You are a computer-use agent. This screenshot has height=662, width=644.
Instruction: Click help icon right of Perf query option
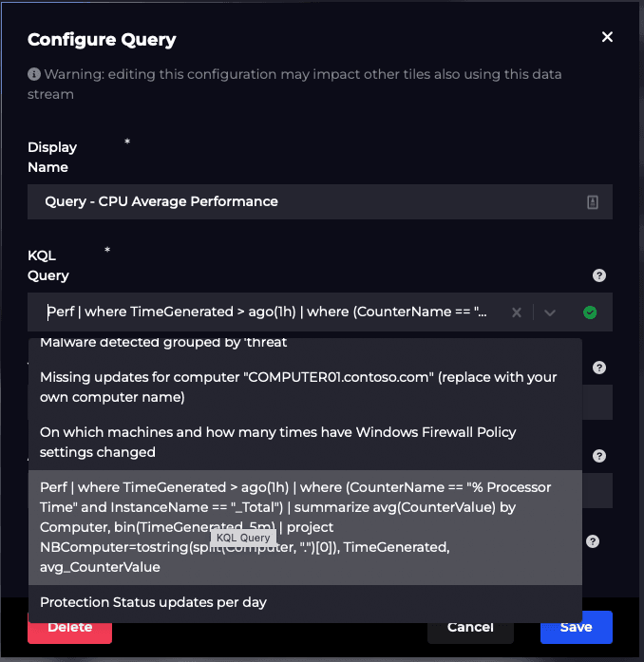pos(593,541)
